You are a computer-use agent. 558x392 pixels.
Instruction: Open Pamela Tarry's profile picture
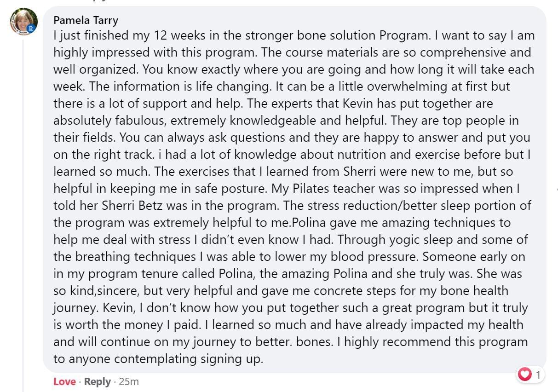24,22
